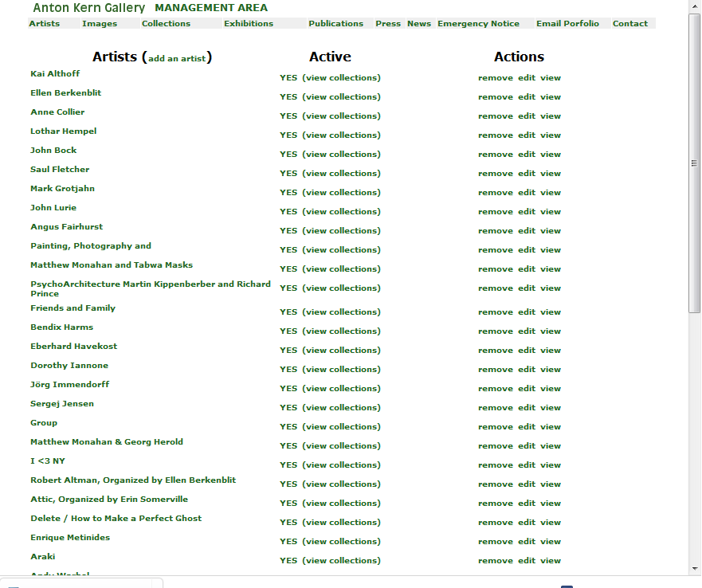Go to the Exhibitions menu item
Image resolution: width=702 pixels, height=588 pixels.
[x=249, y=24]
